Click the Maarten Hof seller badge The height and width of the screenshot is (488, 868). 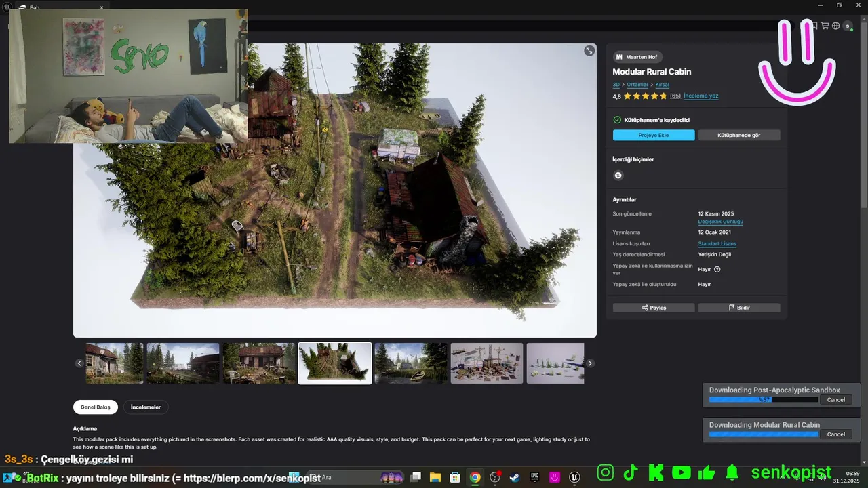click(x=637, y=57)
